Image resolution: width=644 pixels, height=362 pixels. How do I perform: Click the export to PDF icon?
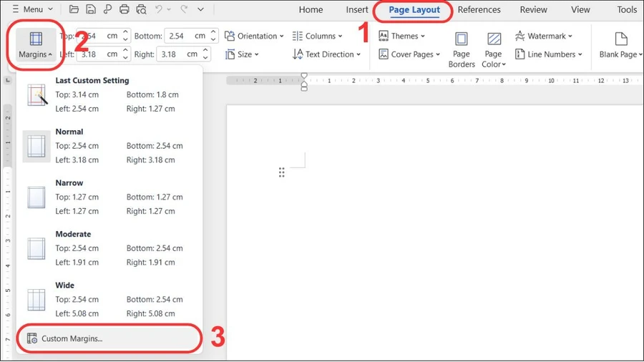[107, 9]
